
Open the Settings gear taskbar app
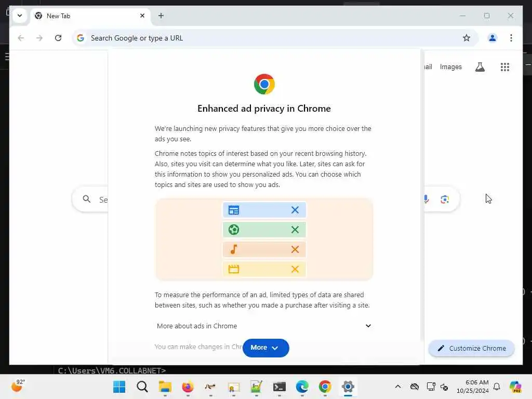[348, 387]
